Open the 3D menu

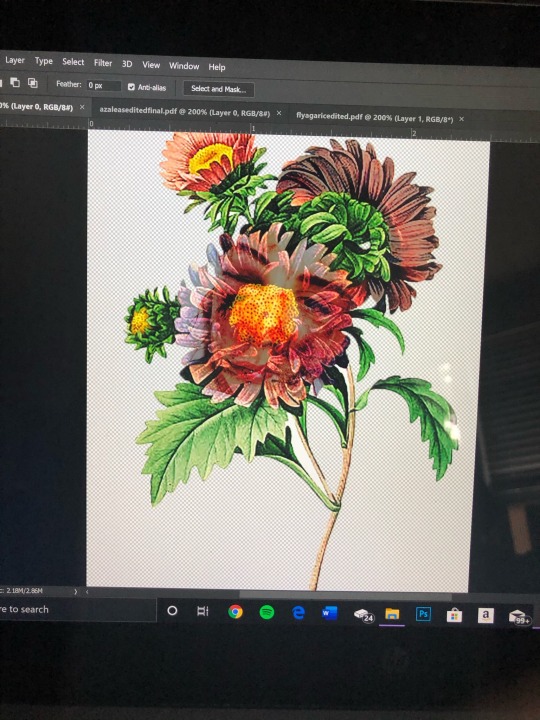[x=127, y=64]
